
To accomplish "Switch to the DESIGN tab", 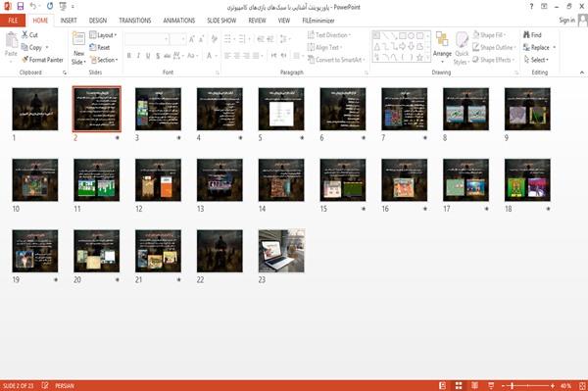I will click(98, 21).
